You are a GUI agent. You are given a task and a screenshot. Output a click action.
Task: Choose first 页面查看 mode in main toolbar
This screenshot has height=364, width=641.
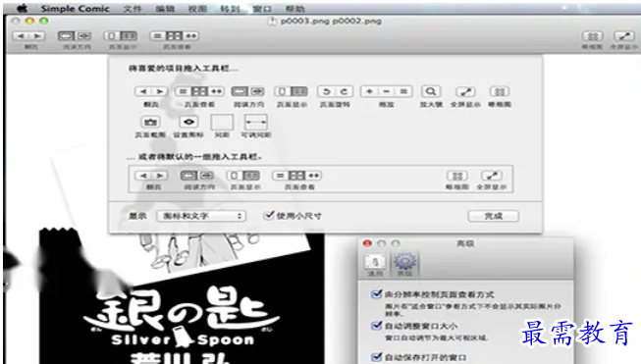(x=157, y=36)
